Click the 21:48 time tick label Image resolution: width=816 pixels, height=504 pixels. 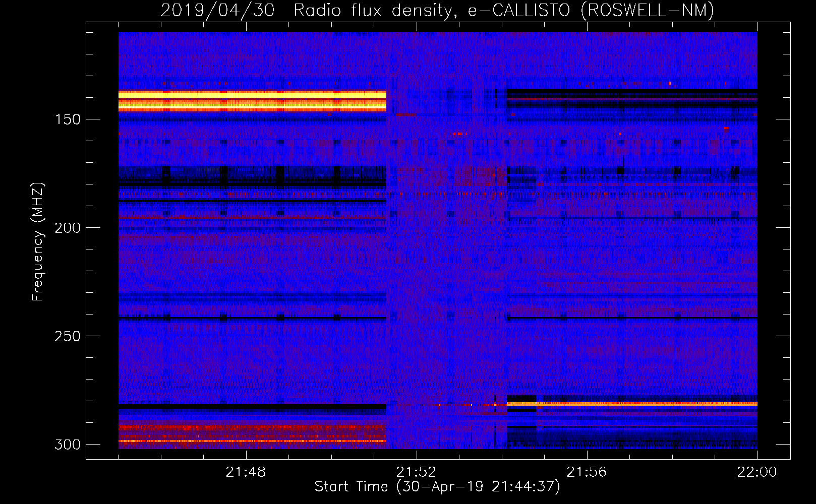(x=246, y=472)
